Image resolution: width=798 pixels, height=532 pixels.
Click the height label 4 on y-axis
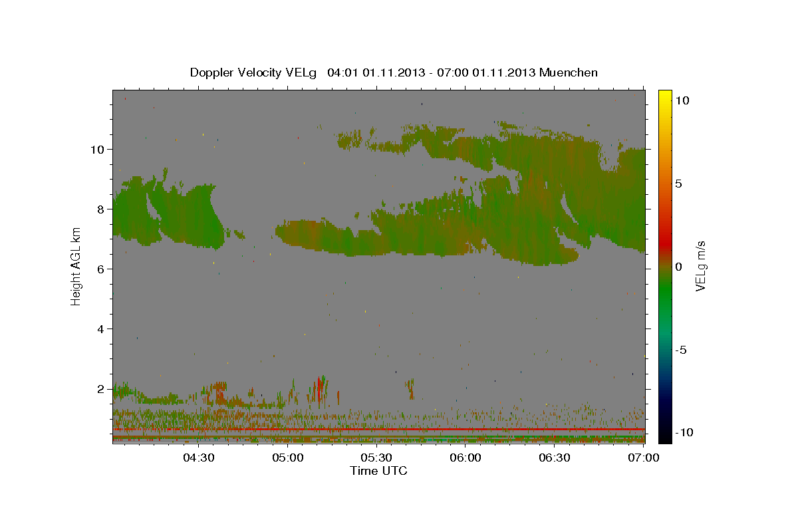pyautogui.click(x=101, y=329)
